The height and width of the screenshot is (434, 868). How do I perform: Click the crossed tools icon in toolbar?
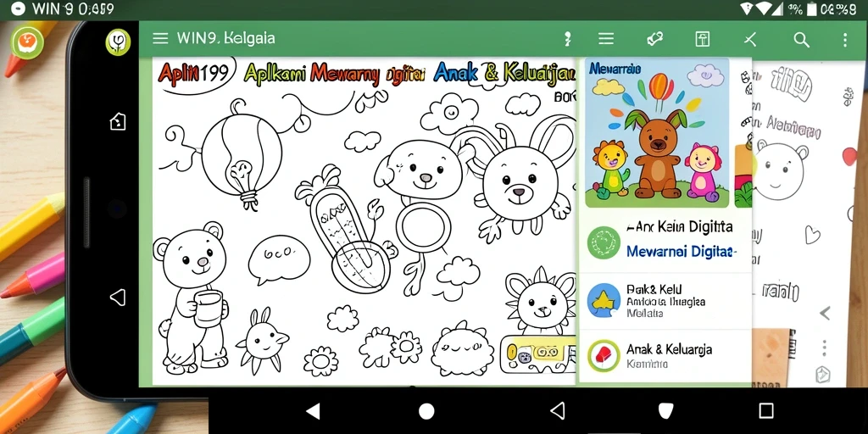coord(750,39)
